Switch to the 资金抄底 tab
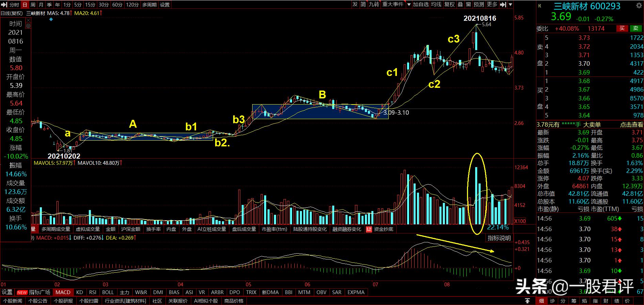The image size is (644, 305). (383, 229)
